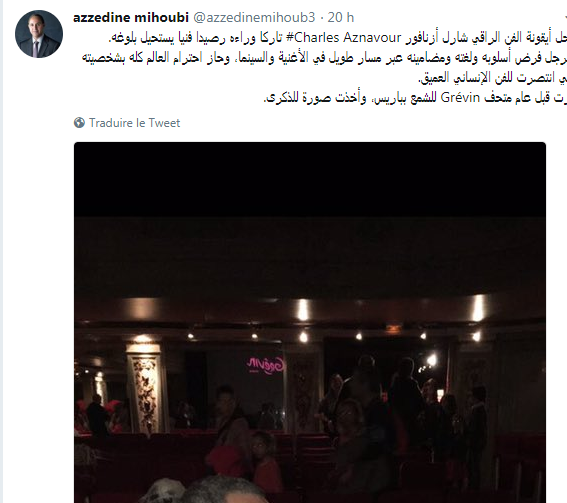Image resolution: width=567 pixels, height=503 pixels.
Task: Click the child in red in the photo
Action: pyautogui.click(x=265, y=461)
